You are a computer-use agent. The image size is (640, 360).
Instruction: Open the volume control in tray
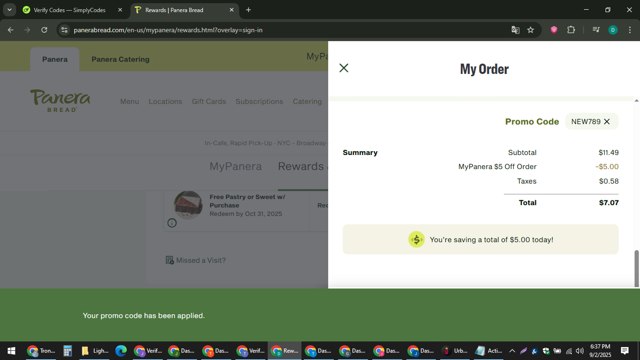tap(580, 351)
